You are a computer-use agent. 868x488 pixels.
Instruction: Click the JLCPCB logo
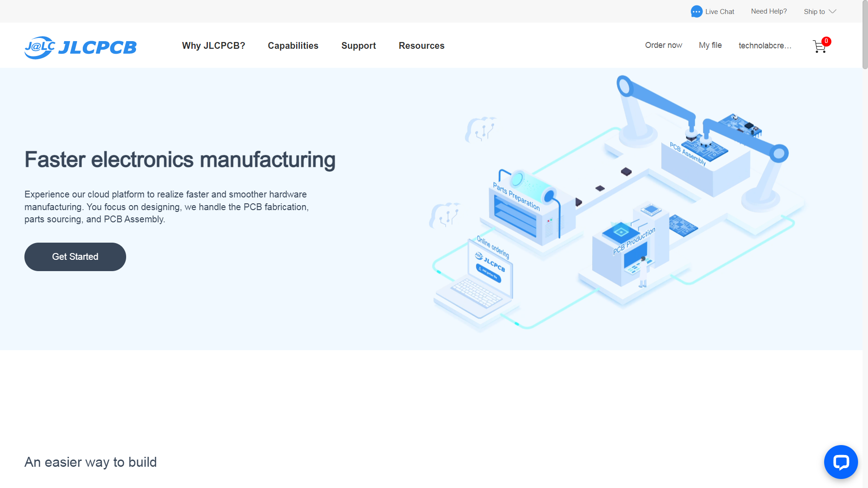(80, 47)
